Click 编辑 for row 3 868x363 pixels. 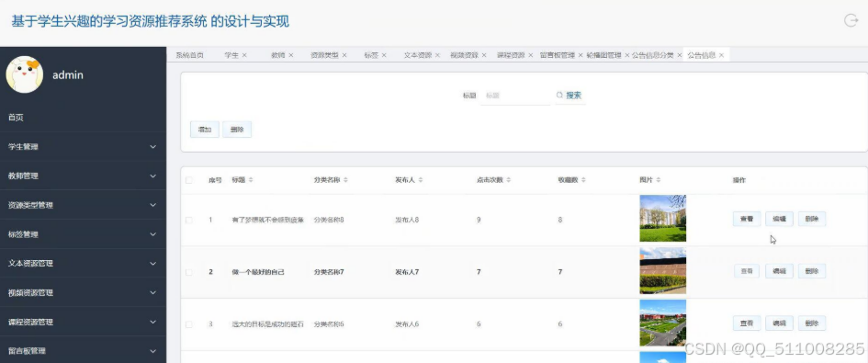click(x=780, y=323)
